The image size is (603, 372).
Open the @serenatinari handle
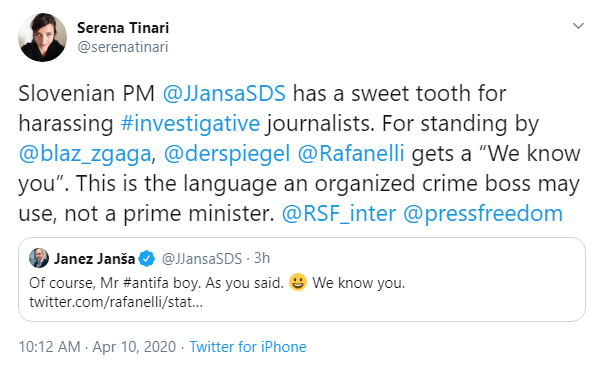(123, 47)
